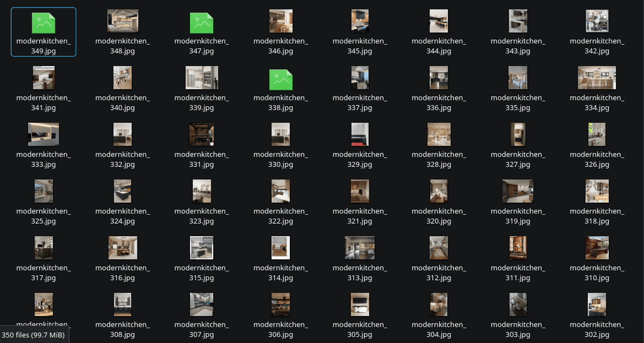
Task: Click the modernkitchen_345.jpg thumbnail
Action: (360, 21)
